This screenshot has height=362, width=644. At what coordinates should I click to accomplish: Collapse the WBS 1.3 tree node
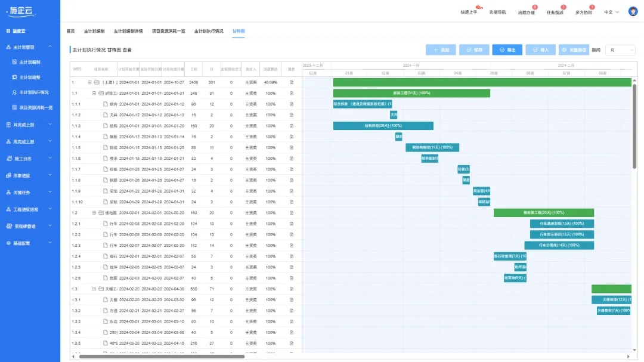click(94, 289)
